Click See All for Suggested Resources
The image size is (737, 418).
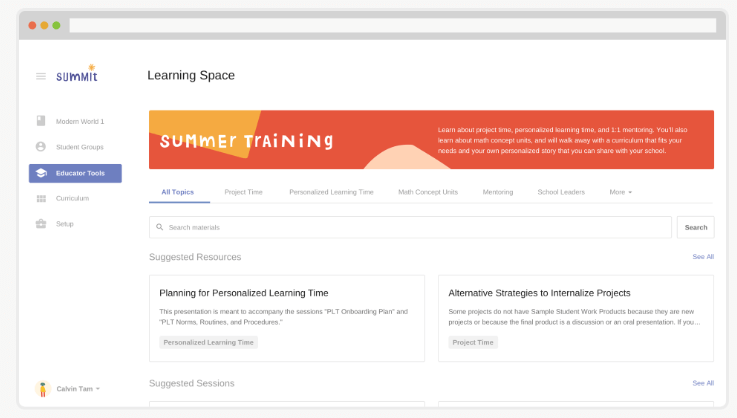click(703, 257)
